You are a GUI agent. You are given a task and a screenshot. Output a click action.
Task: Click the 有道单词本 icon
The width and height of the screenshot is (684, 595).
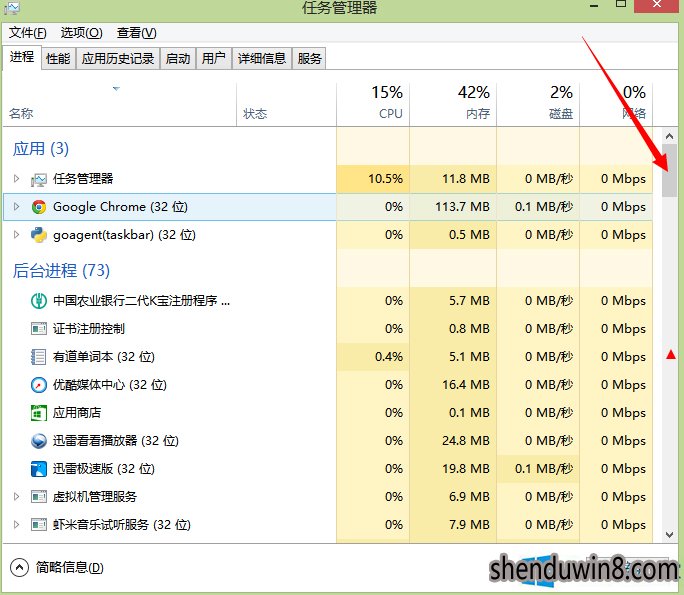pos(39,357)
